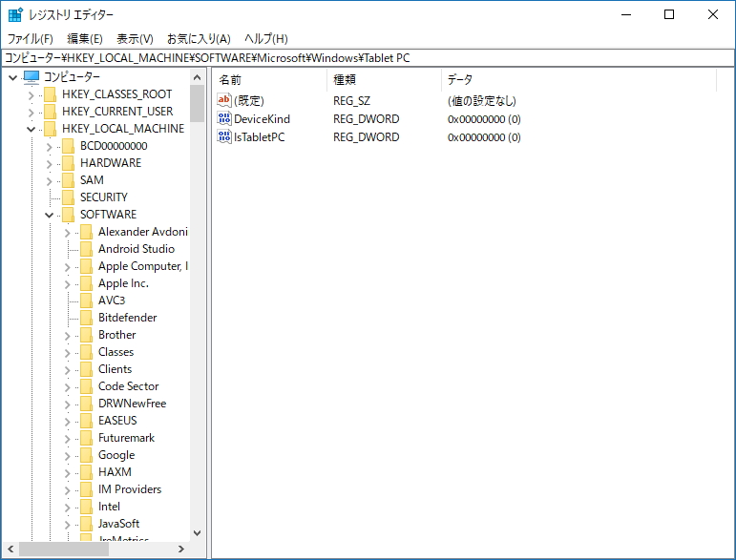The image size is (736, 560).
Task: Click the SECURITY folder icon
Action: click(68, 197)
